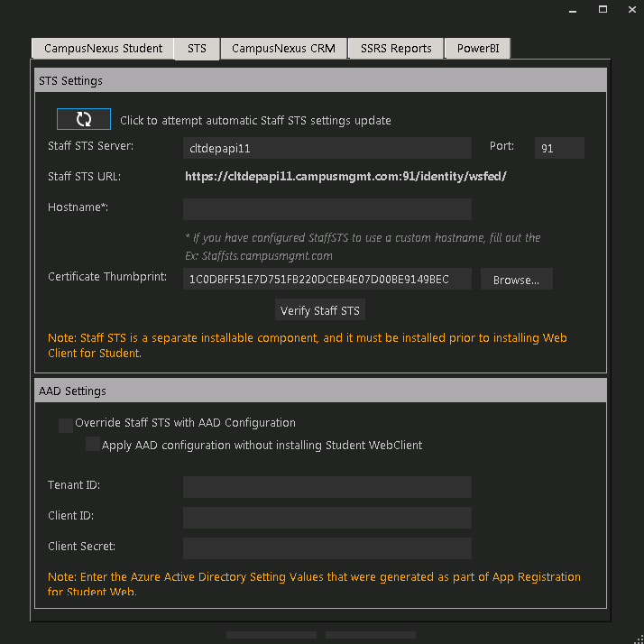
Task: Click the Tenant ID input field
Action: tap(327, 487)
